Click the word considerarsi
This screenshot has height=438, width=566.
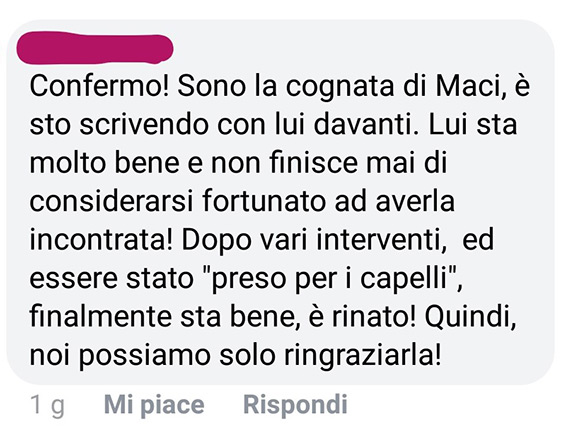coord(111,201)
